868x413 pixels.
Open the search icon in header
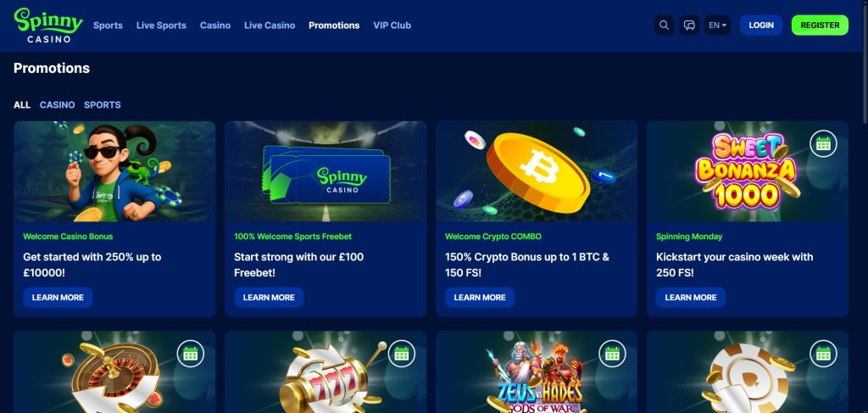664,25
